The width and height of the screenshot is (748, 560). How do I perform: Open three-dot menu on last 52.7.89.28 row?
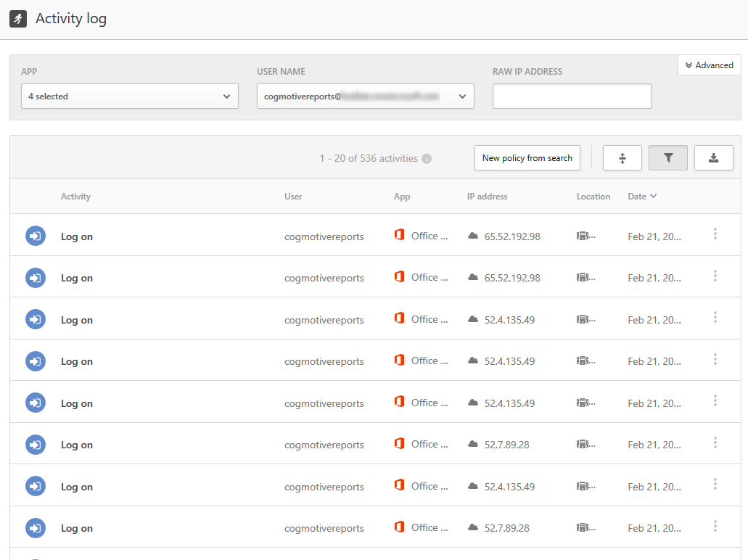[715, 526]
